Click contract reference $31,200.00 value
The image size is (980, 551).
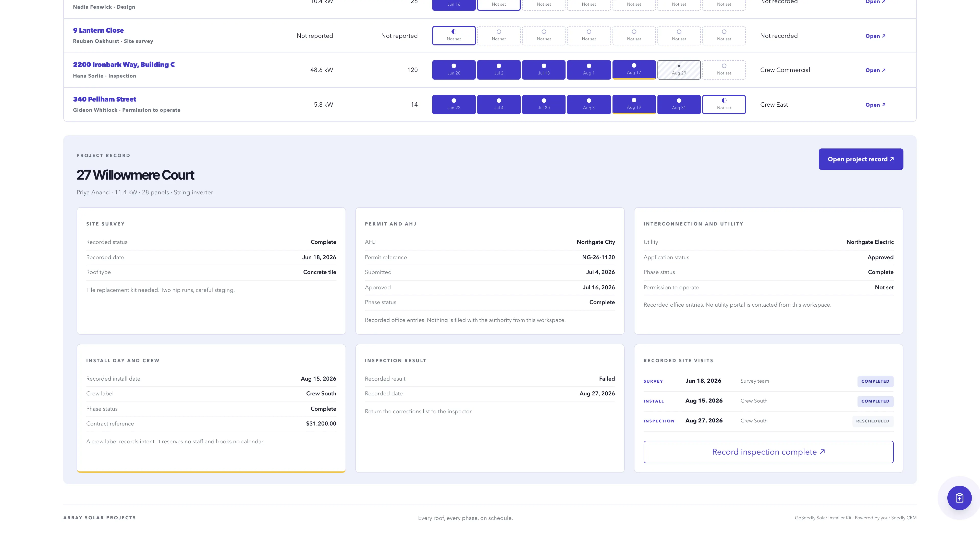pyautogui.click(x=321, y=424)
